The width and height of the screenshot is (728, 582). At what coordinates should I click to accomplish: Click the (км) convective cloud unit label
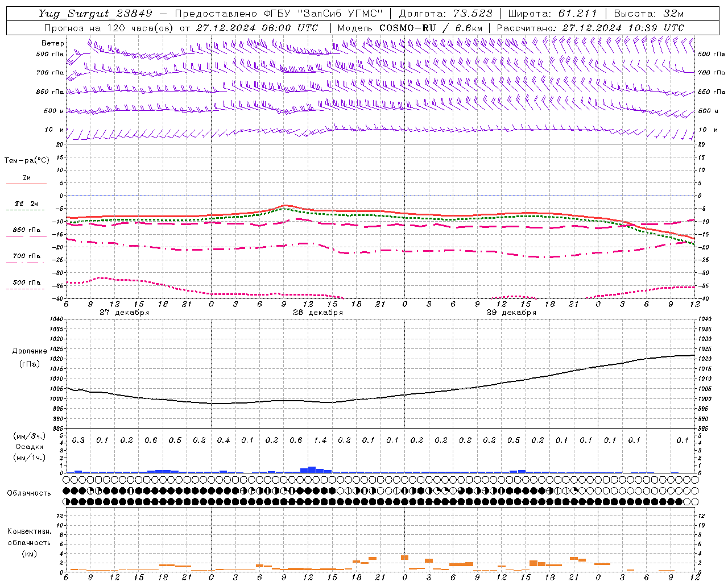(x=29, y=554)
